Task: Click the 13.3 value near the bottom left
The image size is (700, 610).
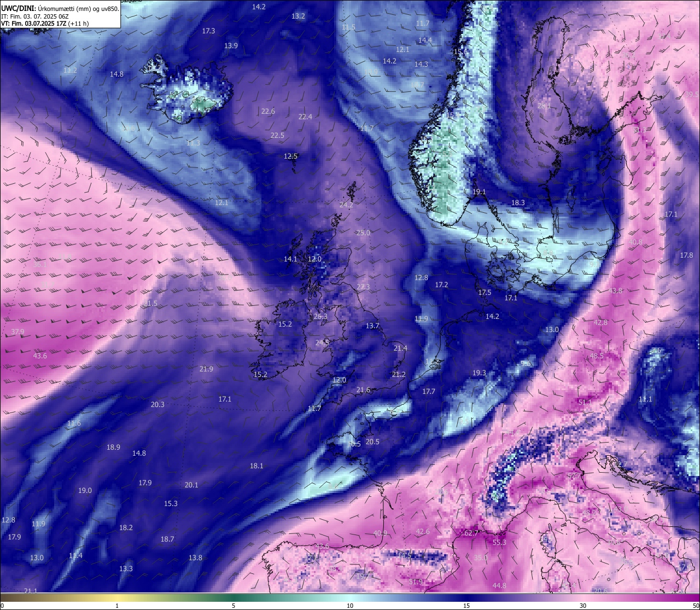Action: 126,569
